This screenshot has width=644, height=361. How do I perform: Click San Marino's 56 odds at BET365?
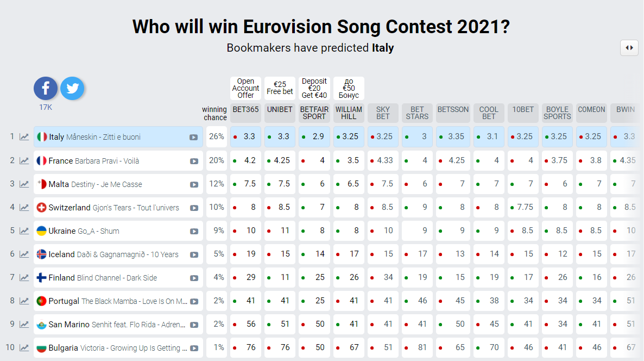(x=246, y=325)
